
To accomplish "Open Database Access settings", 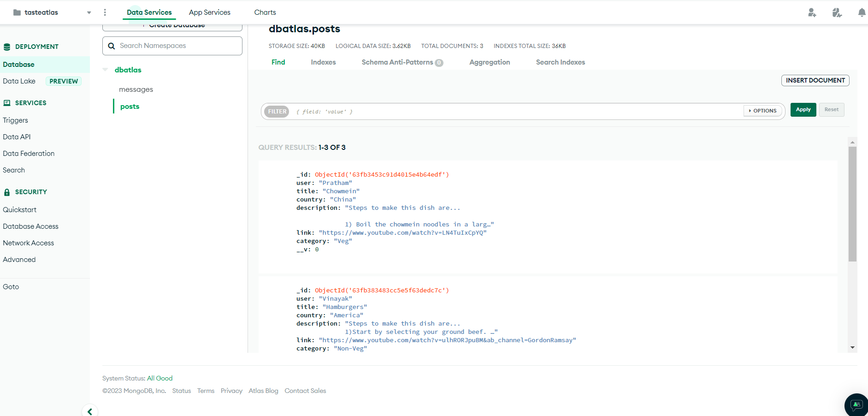I will pos(30,226).
